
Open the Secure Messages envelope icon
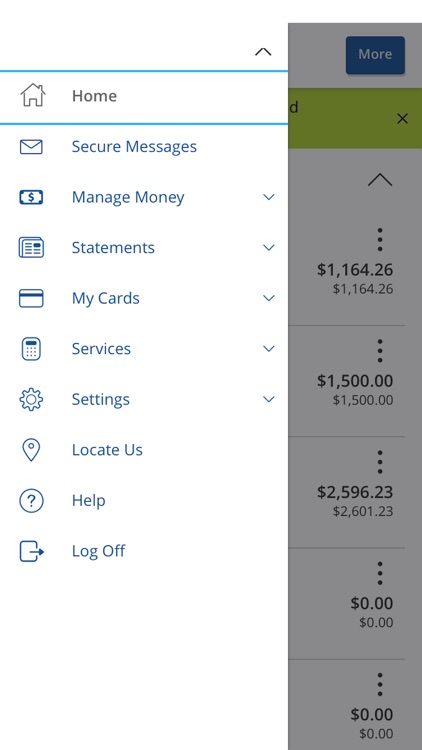31,146
